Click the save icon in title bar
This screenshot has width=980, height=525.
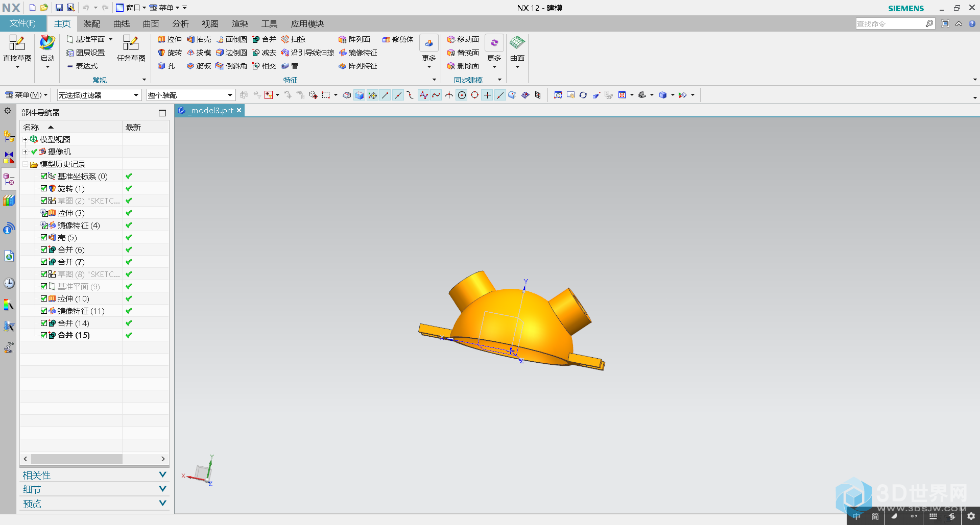[x=59, y=8]
